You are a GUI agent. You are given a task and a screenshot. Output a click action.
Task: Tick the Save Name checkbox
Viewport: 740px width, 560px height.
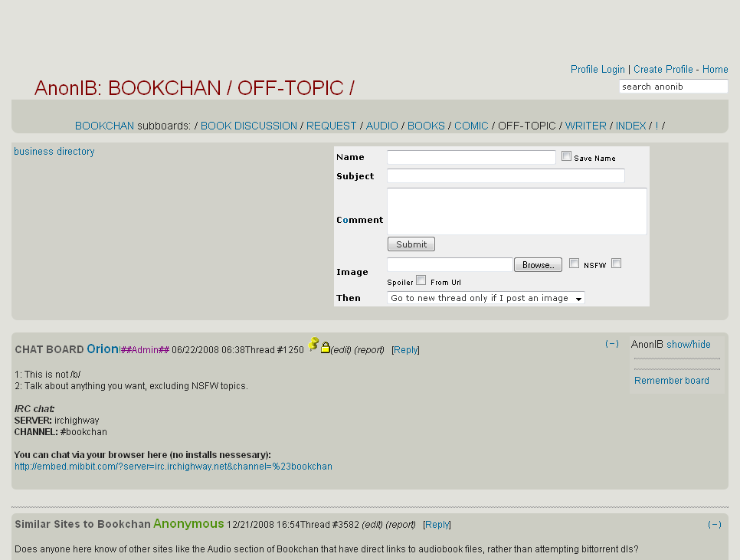click(566, 156)
